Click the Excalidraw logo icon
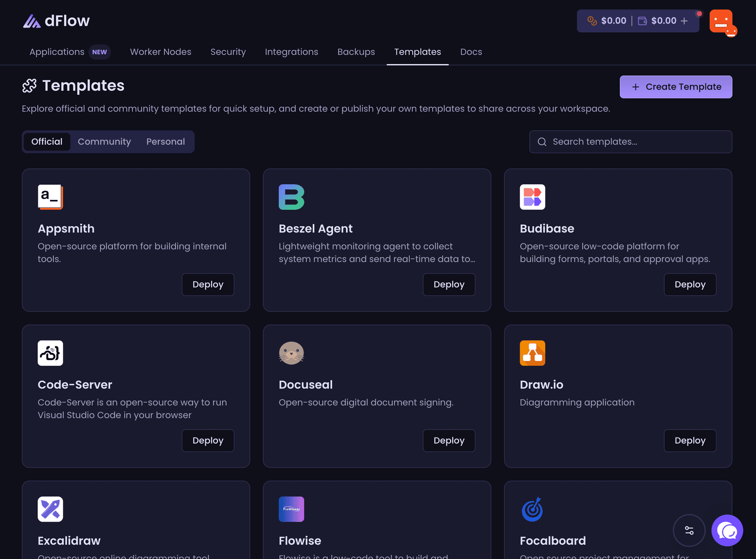The image size is (756, 559). pos(50,509)
